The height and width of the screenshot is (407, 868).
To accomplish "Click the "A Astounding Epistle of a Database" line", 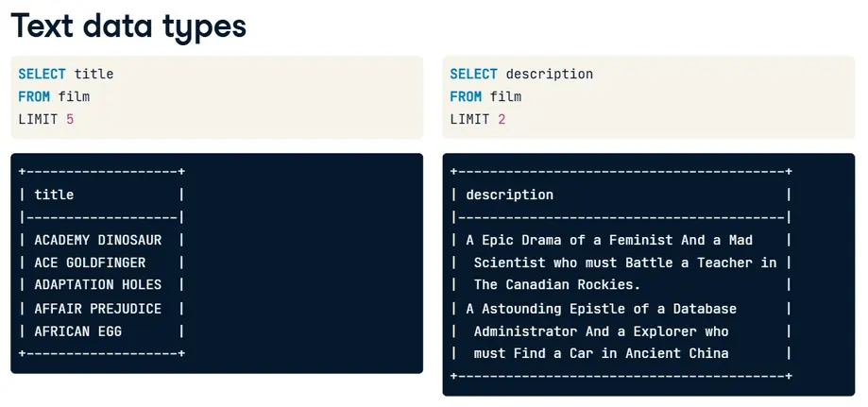I will point(601,309).
